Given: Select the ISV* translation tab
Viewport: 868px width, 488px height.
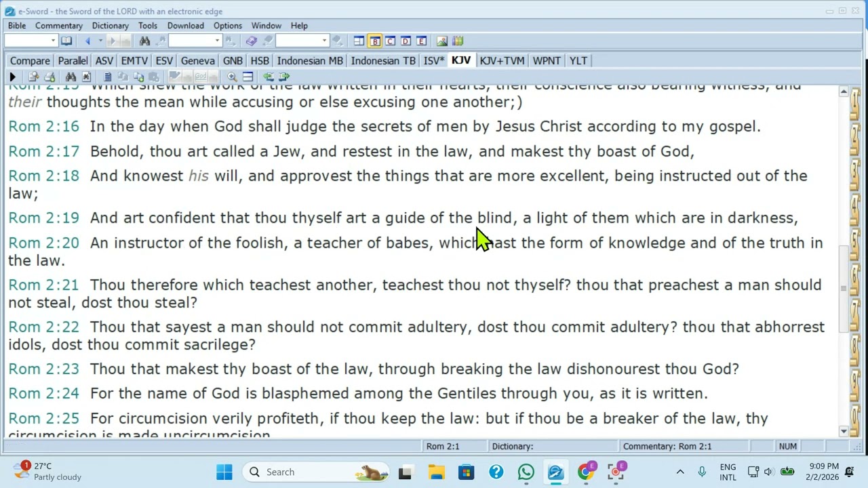Looking at the screenshot, I should pyautogui.click(x=434, y=61).
